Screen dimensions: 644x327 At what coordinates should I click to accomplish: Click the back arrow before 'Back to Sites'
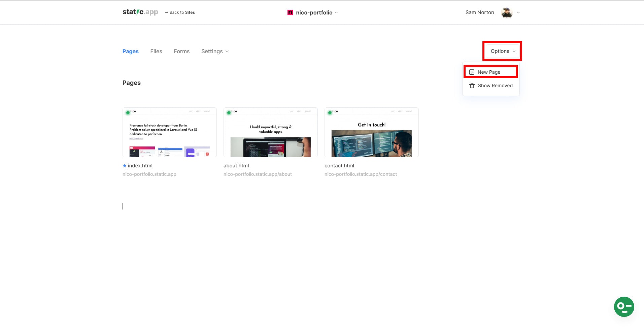pos(166,12)
